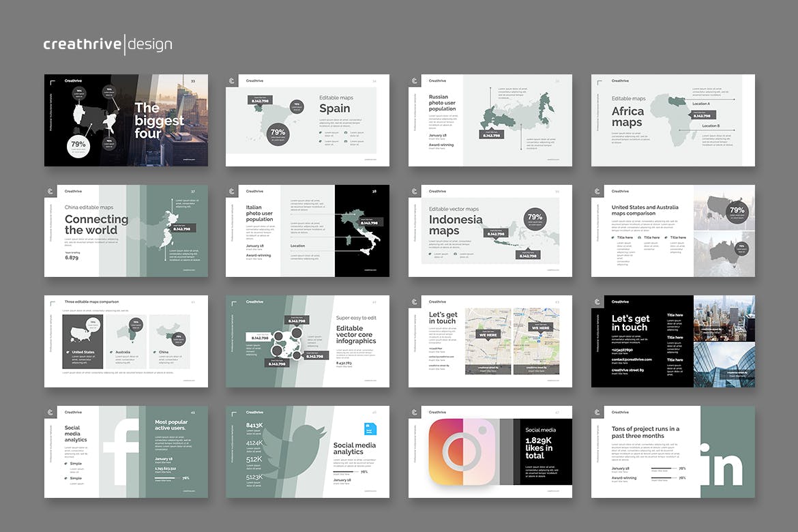Click the January 18 progress bar on LinkedIn slide
This screenshot has height=532, width=798.
coord(664,469)
